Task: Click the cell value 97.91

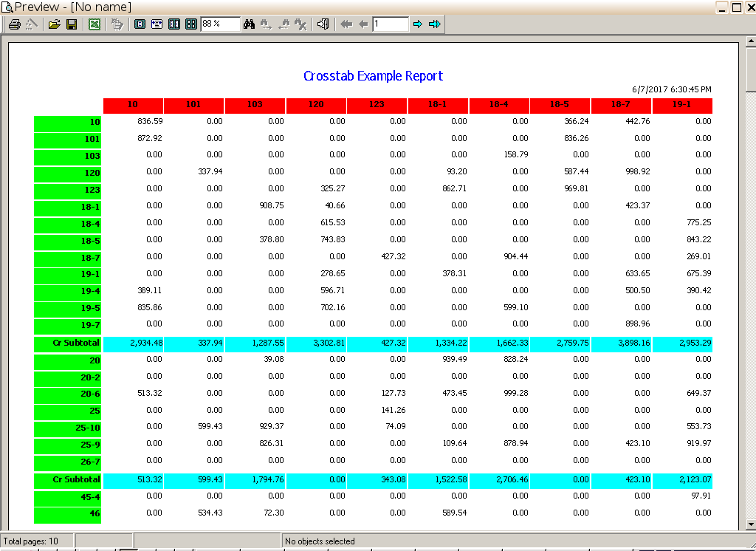Action: 701,496
